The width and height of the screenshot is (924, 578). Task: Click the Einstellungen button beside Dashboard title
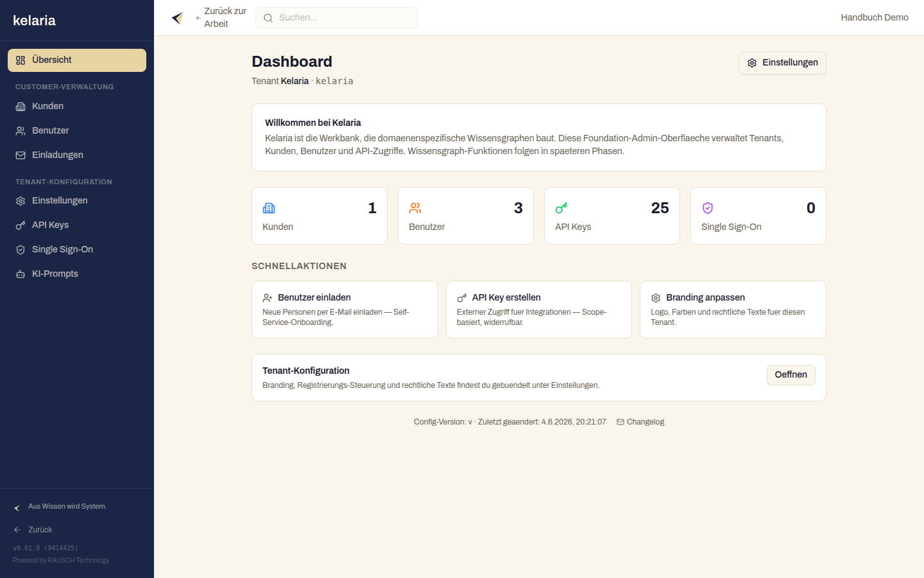click(x=782, y=63)
